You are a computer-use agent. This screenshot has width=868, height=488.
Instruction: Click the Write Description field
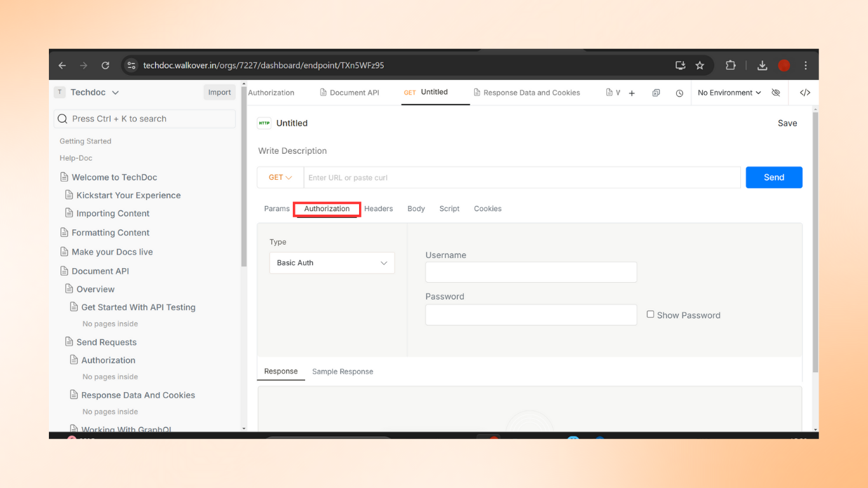pyautogui.click(x=292, y=151)
